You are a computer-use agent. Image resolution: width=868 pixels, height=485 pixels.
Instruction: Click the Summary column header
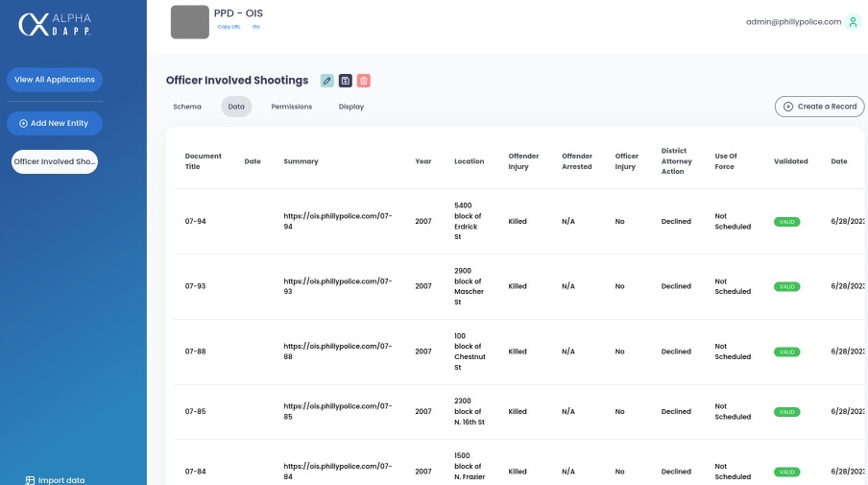click(x=301, y=161)
